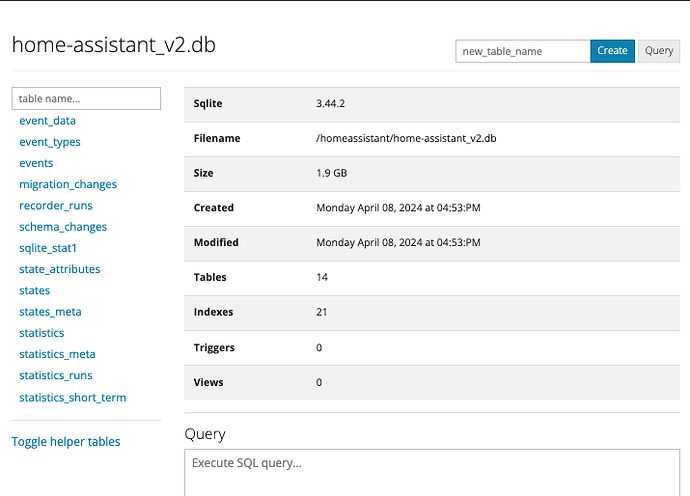The width and height of the screenshot is (690, 496).
Task: Click the table name search box
Action: (86, 98)
